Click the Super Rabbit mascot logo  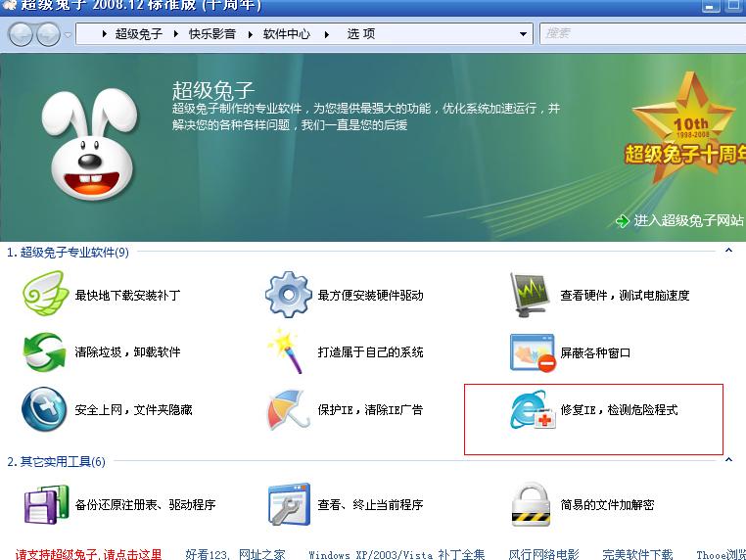(89, 144)
